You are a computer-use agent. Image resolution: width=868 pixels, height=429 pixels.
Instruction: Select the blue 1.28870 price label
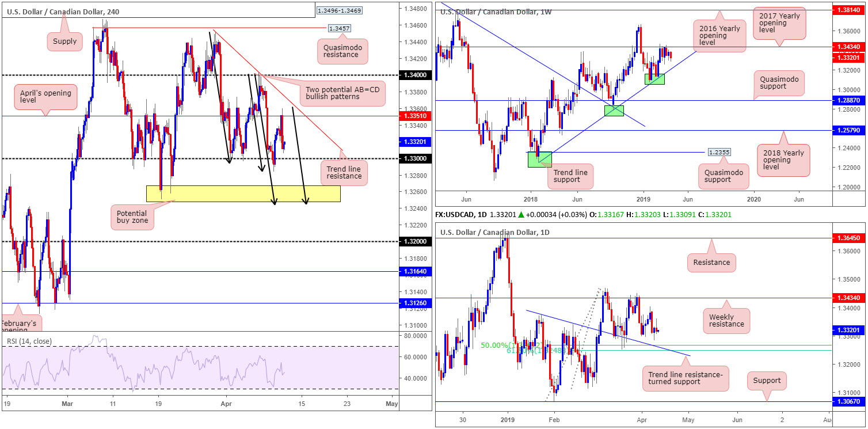pyautogui.click(x=848, y=100)
